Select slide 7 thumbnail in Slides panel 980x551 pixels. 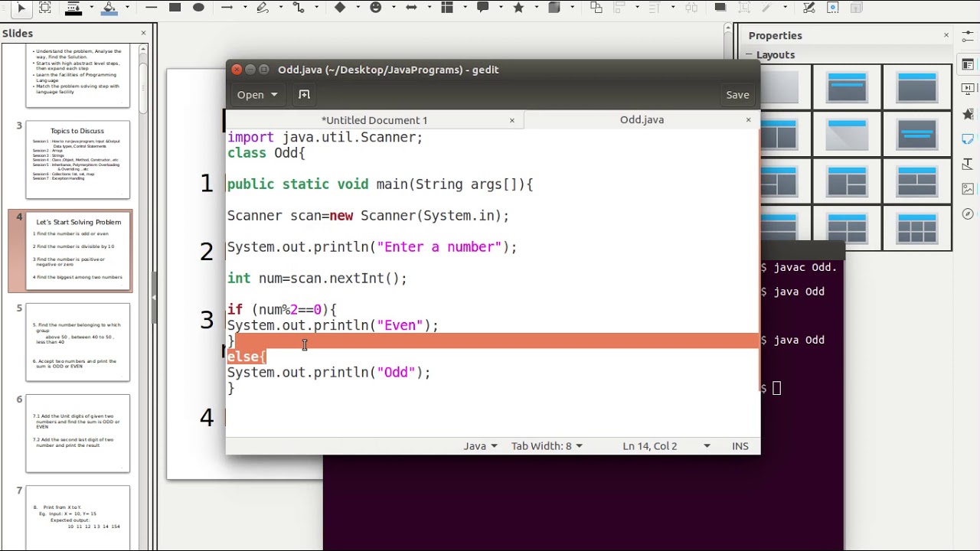(x=77, y=518)
